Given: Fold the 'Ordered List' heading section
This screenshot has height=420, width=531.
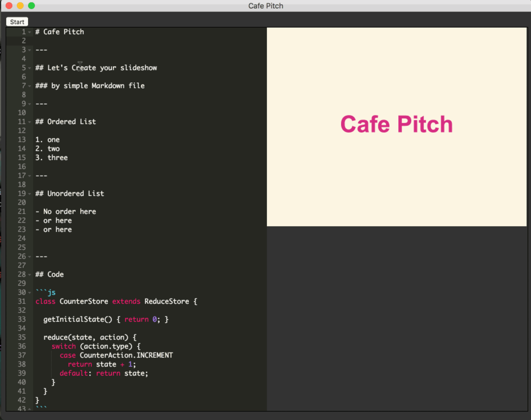Looking at the screenshot, I should [x=30, y=122].
